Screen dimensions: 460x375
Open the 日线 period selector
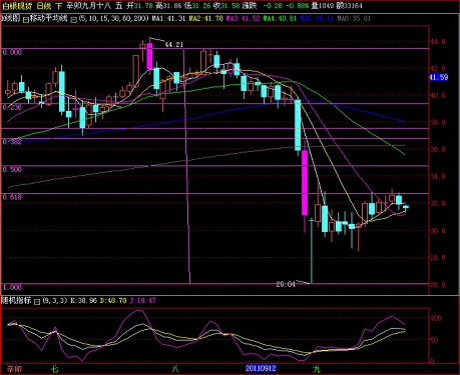coord(44,6)
